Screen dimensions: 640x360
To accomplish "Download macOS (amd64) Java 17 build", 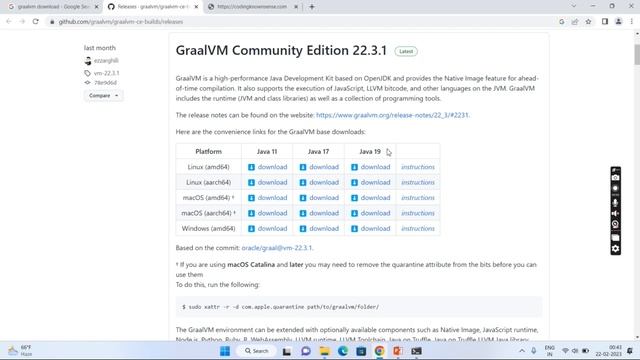I will 319,198.
